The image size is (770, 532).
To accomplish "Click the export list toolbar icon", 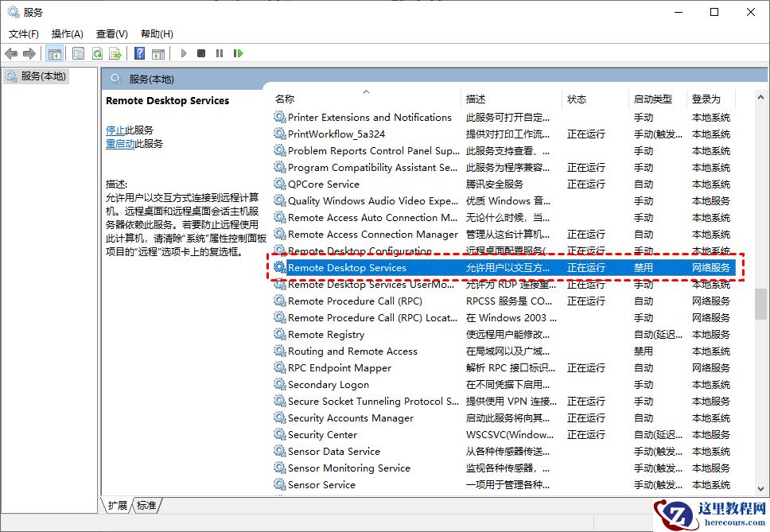I will (x=116, y=53).
